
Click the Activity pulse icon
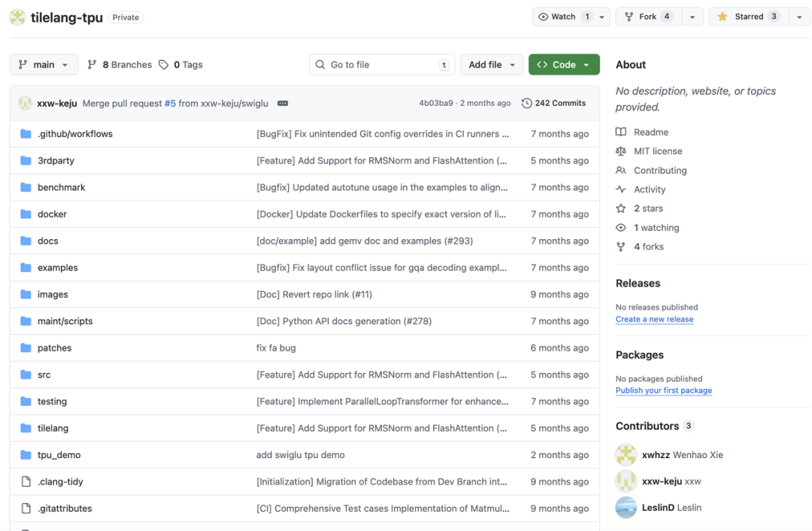click(620, 190)
